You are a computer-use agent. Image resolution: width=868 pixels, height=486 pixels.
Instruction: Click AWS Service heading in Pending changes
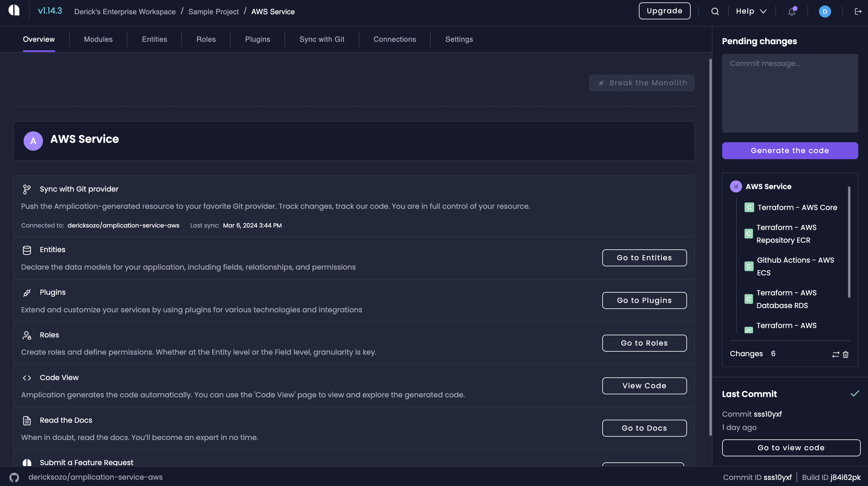[x=768, y=186]
